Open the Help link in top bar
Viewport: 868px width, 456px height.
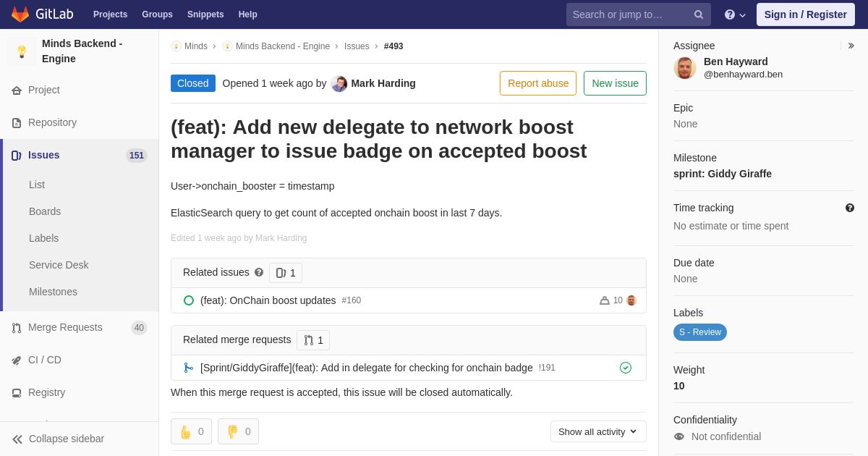pos(248,14)
